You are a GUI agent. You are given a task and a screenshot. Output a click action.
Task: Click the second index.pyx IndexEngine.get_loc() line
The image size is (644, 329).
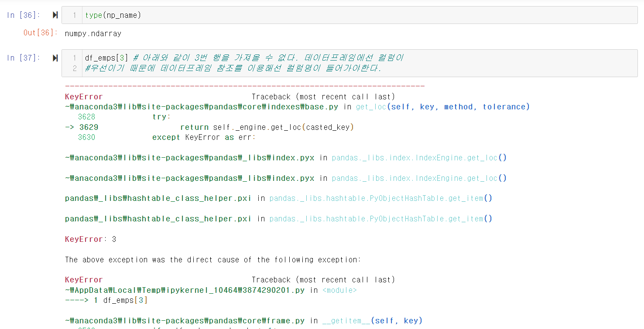coord(286,178)
